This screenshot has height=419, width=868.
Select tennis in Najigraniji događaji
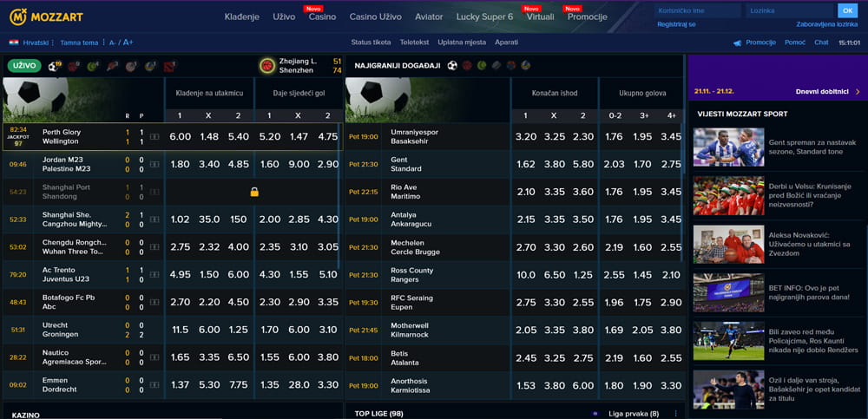[482, 65]
